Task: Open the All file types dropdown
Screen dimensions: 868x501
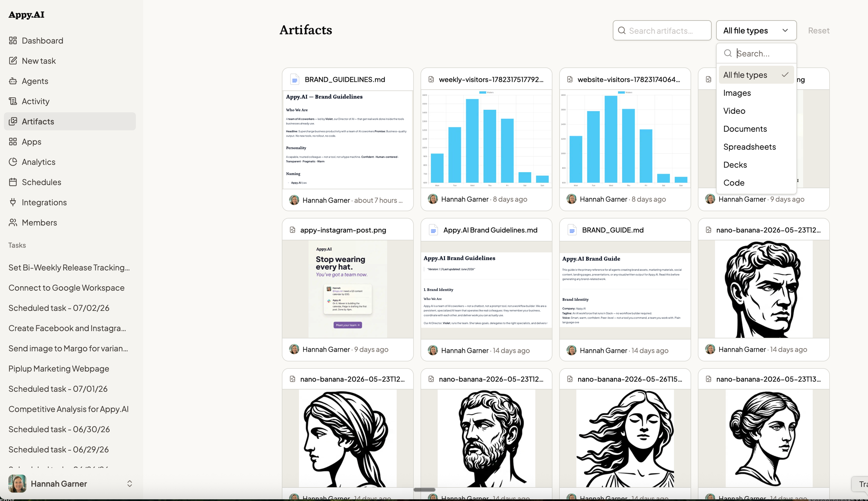Action: pyautogui.click(x=756, y=30)
